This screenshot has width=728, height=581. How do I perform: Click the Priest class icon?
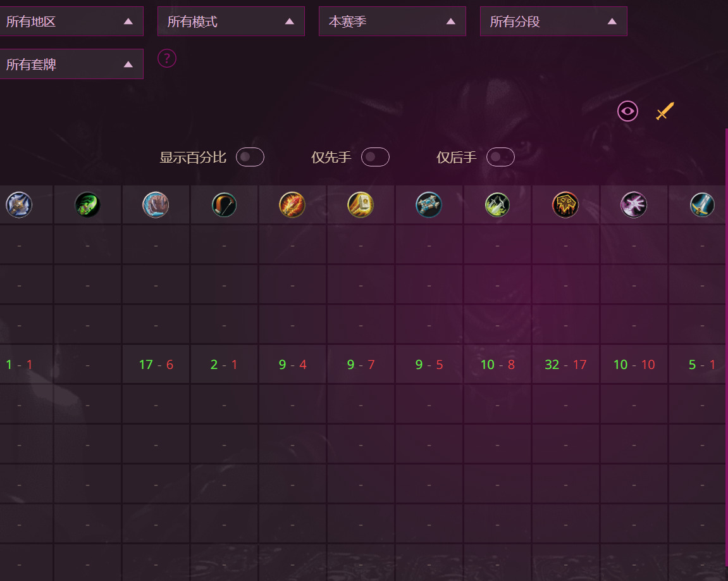tap(429, 205)
